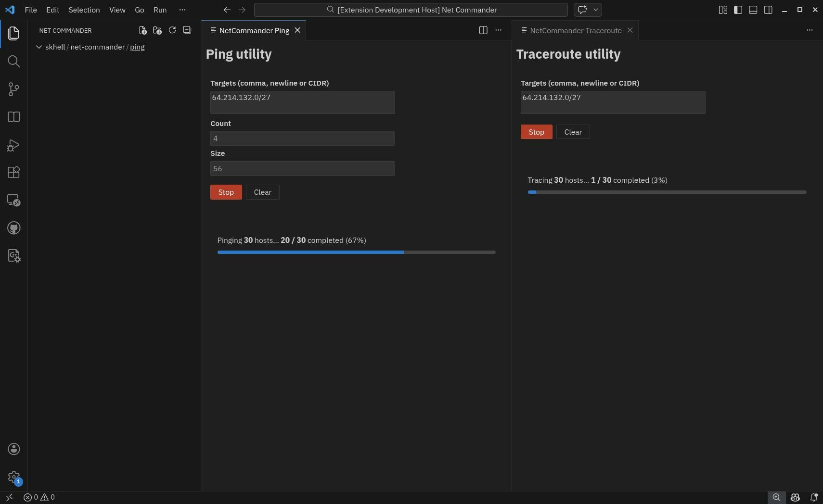The image size is (823, 504).
Task: Switch to NetCommander Traceroute tab
Action: tap(575, 30)
